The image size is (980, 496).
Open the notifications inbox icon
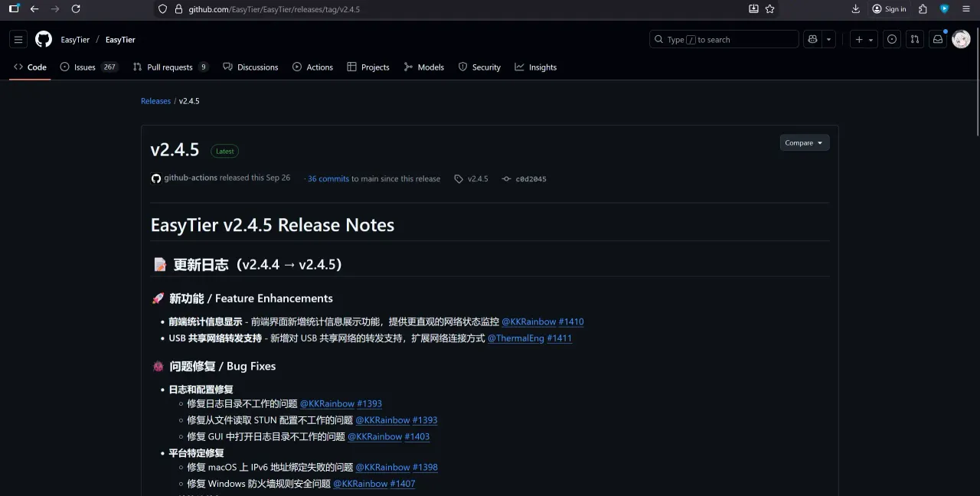tap(938, 39)
